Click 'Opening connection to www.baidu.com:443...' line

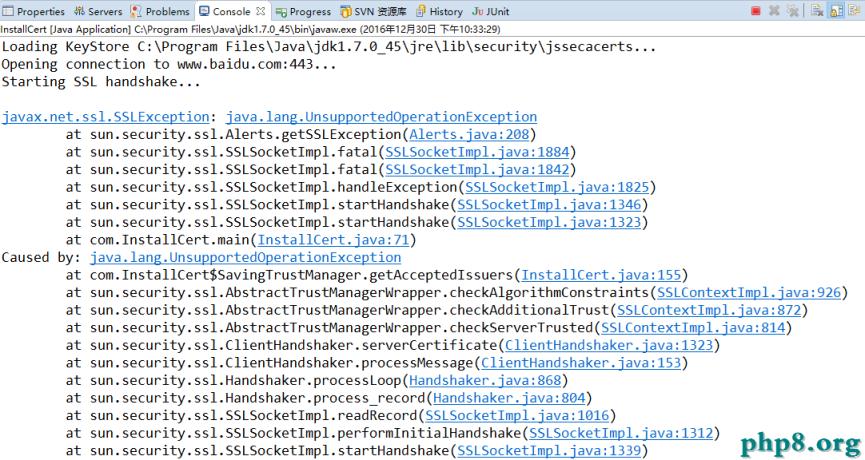[169, 65]
